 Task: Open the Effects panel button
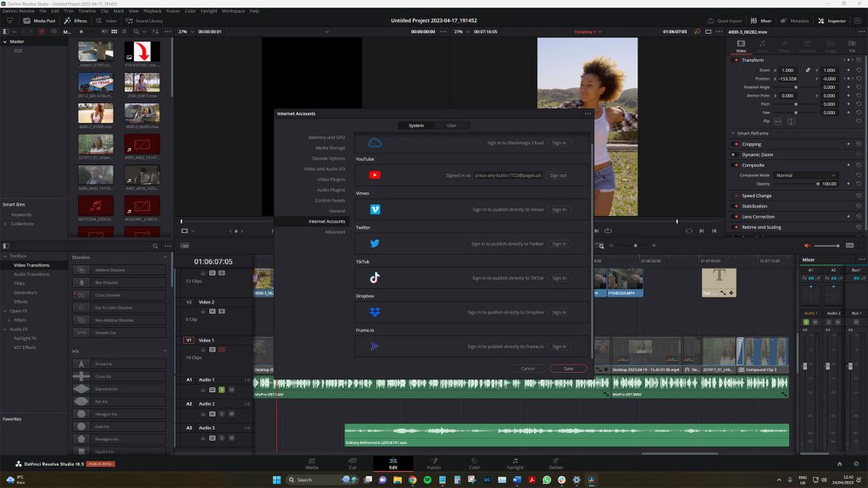click(75, 20)
